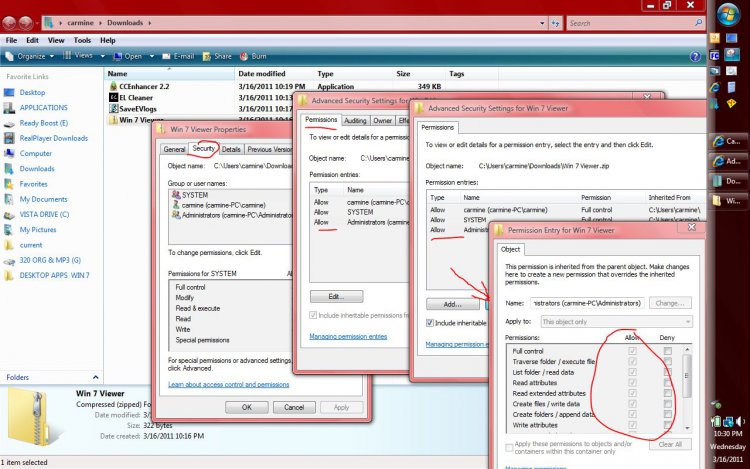The image size is (750, 469).
Task: Open Downloads in Favorite Links
Action: 37,169
